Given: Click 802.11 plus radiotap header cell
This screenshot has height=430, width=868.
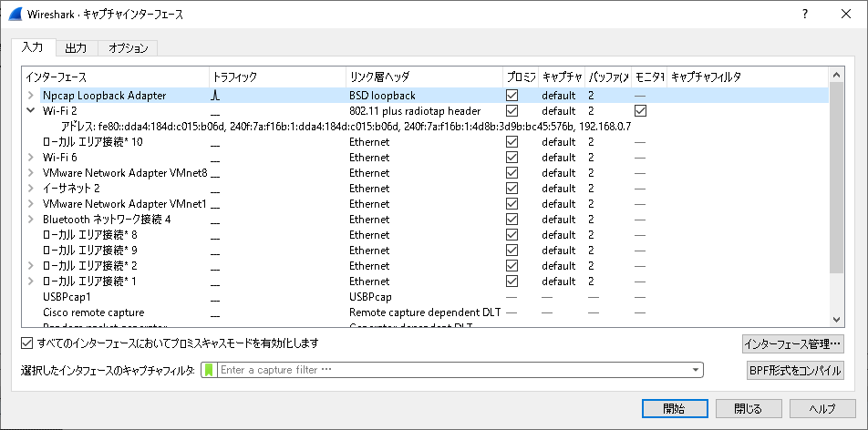Looking at the screenshot, I should coord(415,110).
